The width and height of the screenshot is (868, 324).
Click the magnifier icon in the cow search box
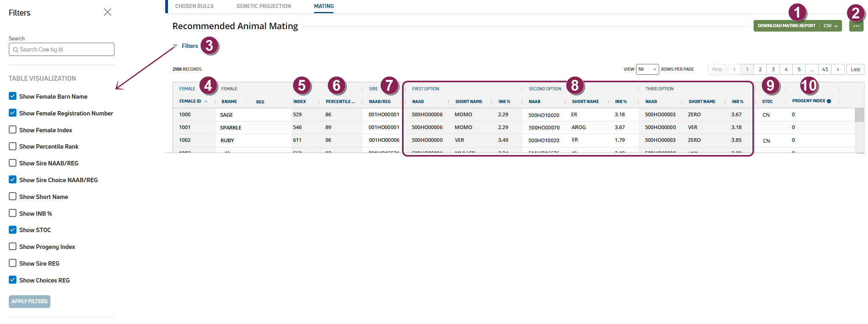click(16, 50)
